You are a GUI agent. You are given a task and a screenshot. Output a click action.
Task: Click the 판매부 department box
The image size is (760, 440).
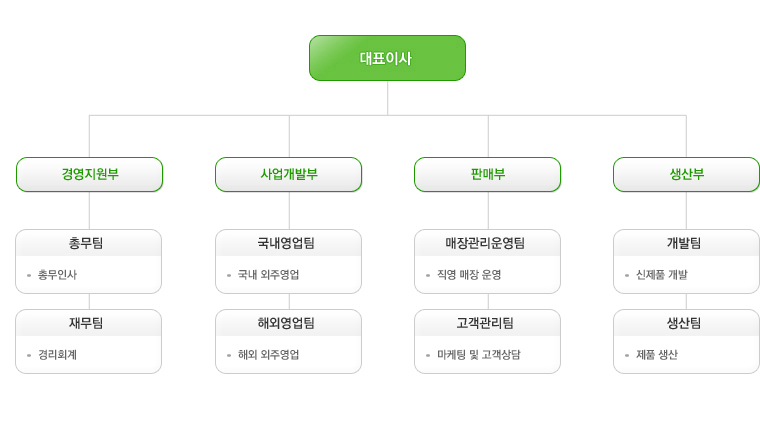point(488,174)
